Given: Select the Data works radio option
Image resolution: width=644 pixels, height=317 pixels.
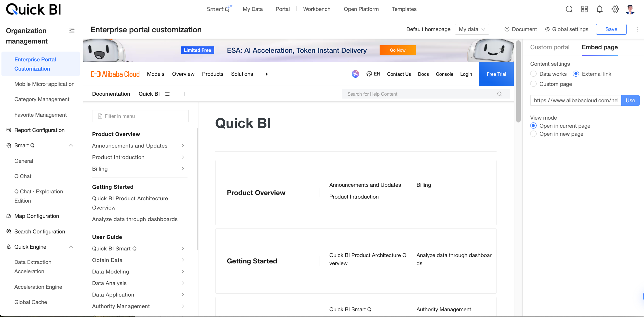Looking at the screenshot, I should point(533,74).
